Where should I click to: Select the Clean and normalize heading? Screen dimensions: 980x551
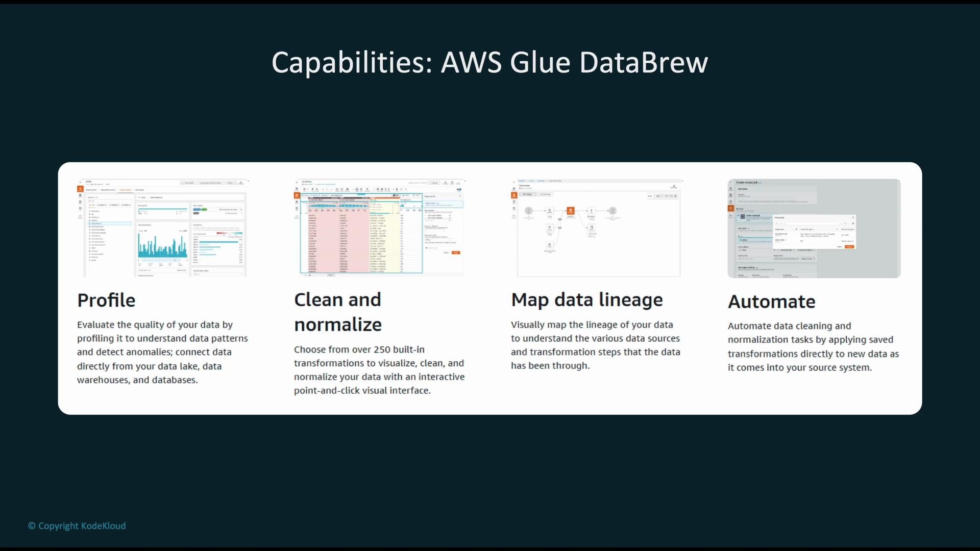coord(338,312)
